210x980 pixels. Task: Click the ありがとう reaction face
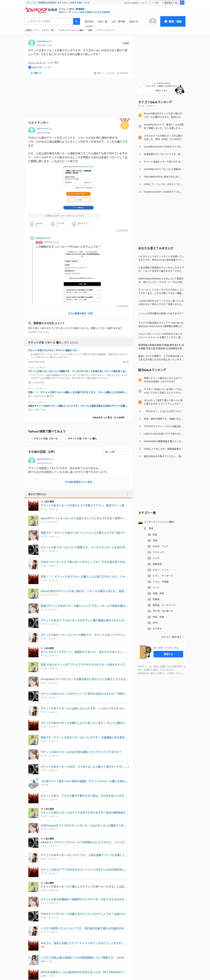click(x=74, y=224)
